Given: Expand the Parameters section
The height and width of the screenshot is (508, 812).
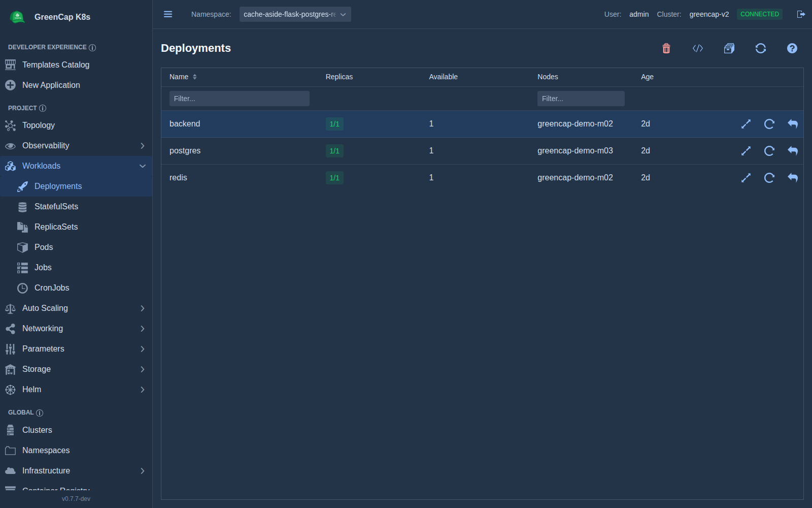Looking at the screenshot, I should pyautogui.click(x=76, y=348).
